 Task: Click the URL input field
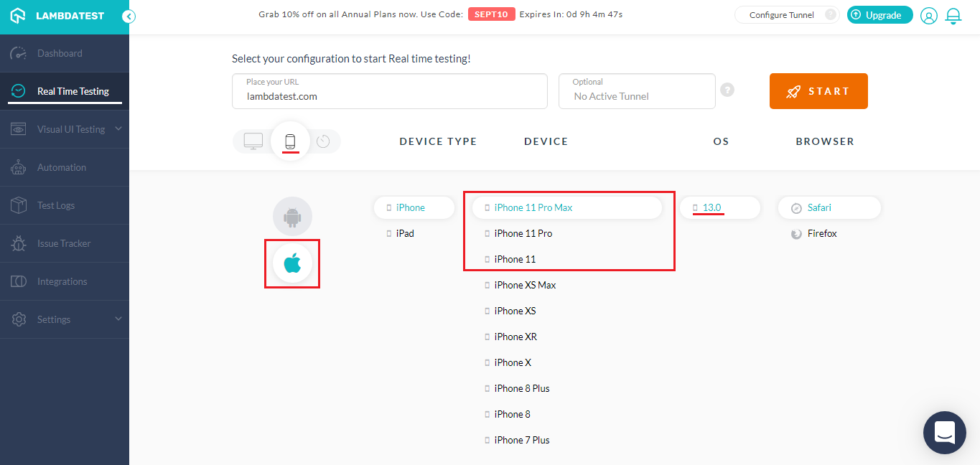pyautogui.click(x=389, y=96)
